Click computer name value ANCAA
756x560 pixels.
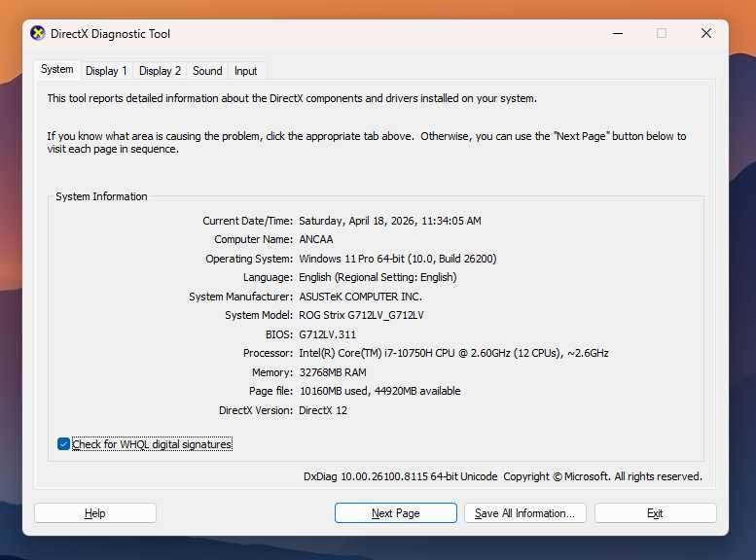click(x=316, y=239)
